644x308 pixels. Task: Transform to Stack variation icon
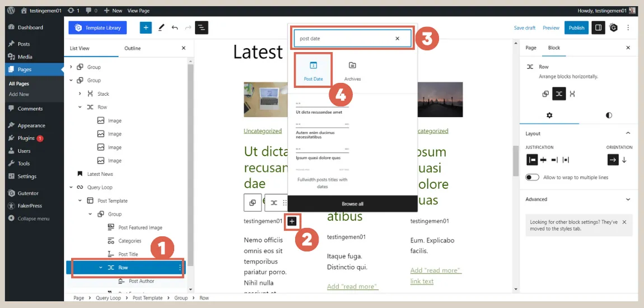point(572,94)
